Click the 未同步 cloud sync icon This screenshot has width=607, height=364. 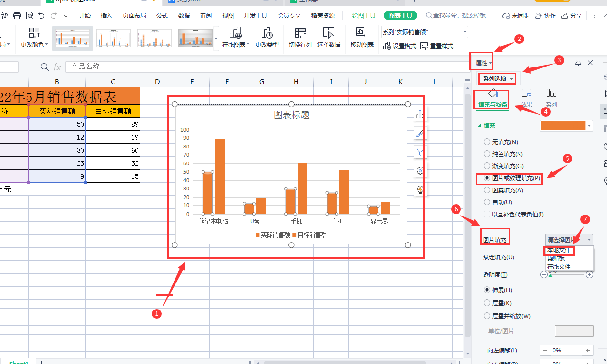pos(515,16)
